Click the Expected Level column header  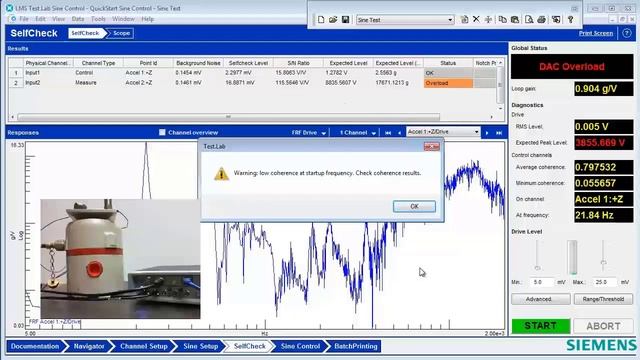pyautogui.click(x=348, y=63)
